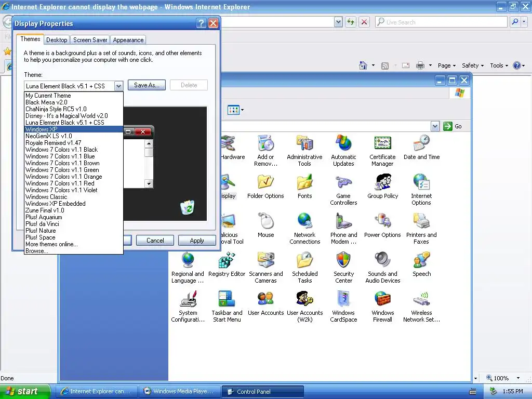This screenshot has height=399, width=532.
Task: Open Security Center icon
Action: pos(343,268)
